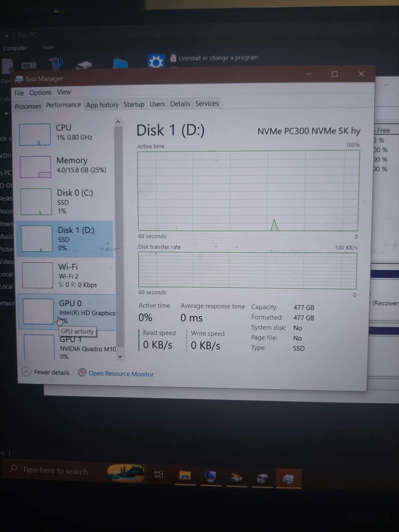399x532 pixels.
Task: Click the Type: SSD value
Action: click(x=299, y=348)
